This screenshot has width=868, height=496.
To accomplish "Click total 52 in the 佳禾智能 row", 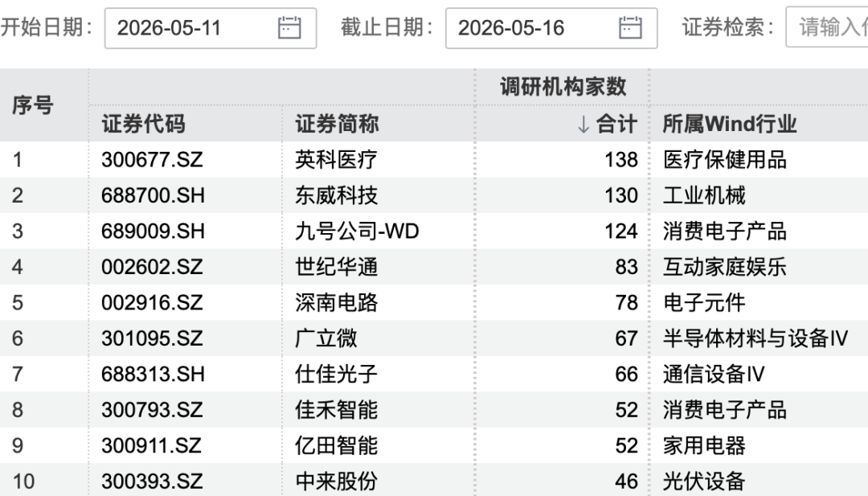I will [x=627, y=410].
